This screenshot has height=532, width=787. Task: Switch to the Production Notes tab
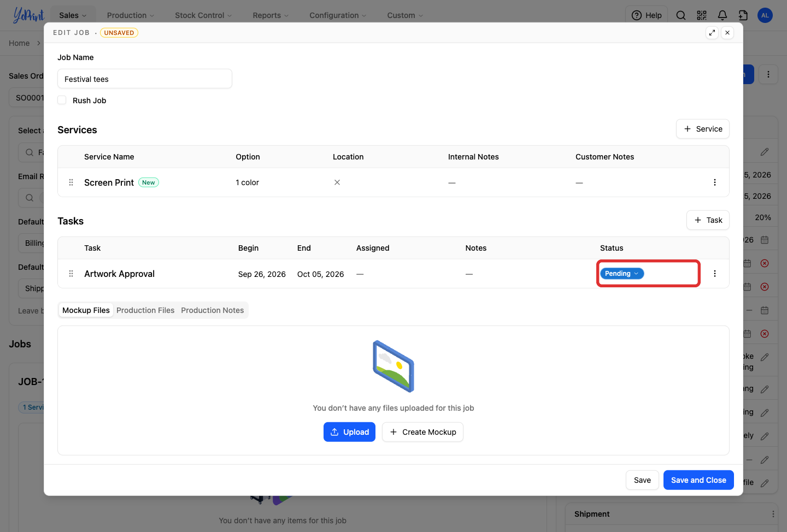coord(213,310)
